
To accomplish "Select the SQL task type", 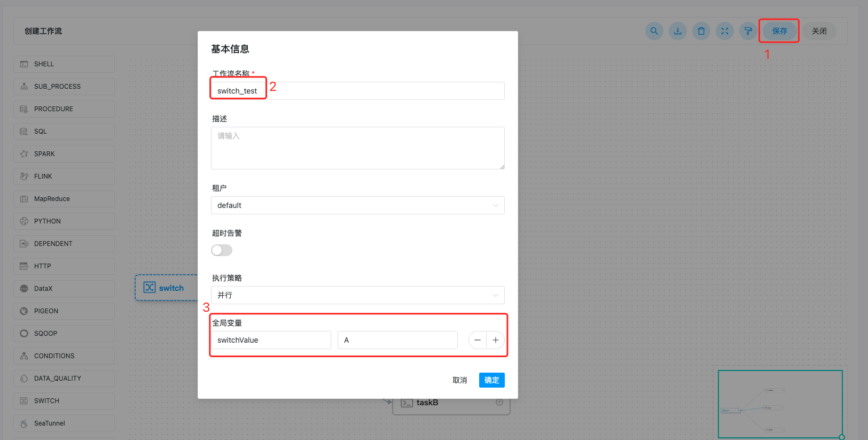I will point(64,132).
